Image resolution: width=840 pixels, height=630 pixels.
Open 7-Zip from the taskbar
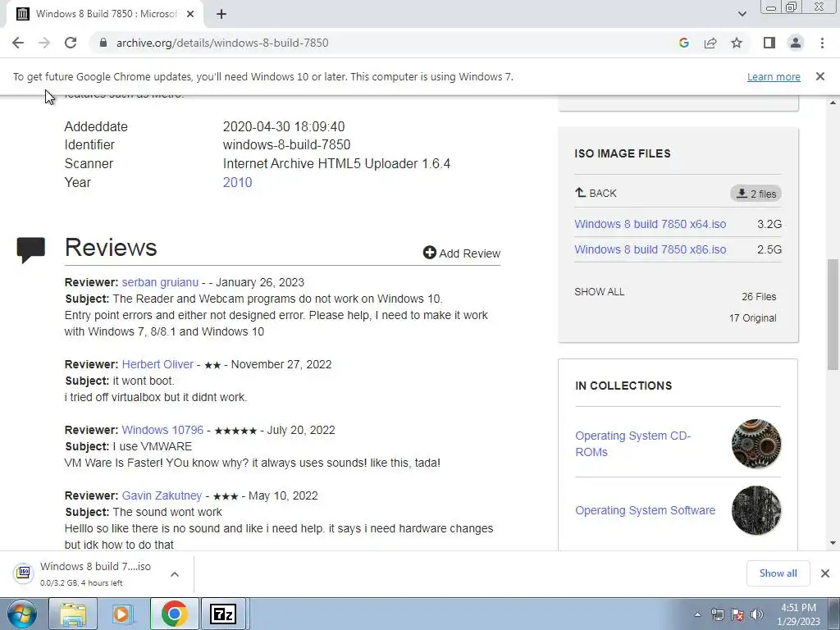point(223,614)
